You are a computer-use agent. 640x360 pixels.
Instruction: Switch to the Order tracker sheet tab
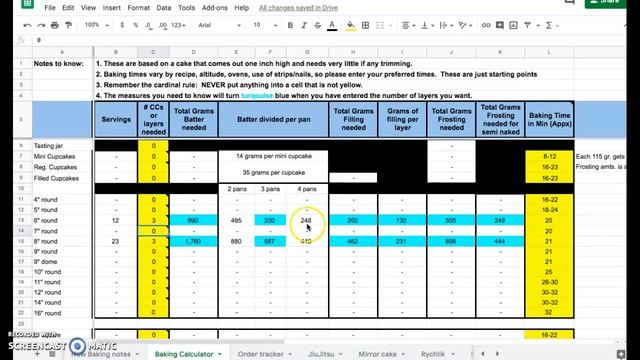coord(260,354)
